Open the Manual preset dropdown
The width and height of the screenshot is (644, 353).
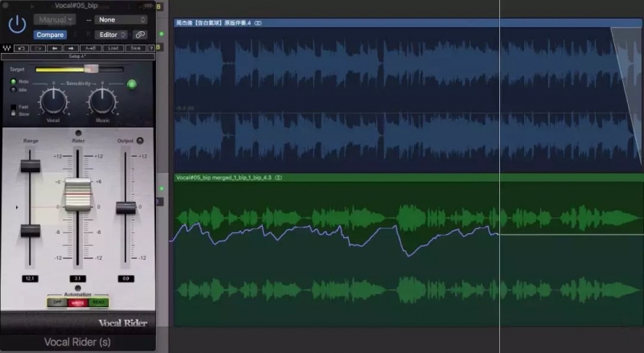[55, 19]
